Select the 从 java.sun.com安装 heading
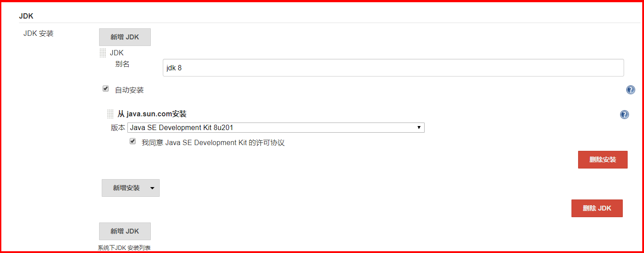This screenshot has width=644, height=253. tap(152, 114)
